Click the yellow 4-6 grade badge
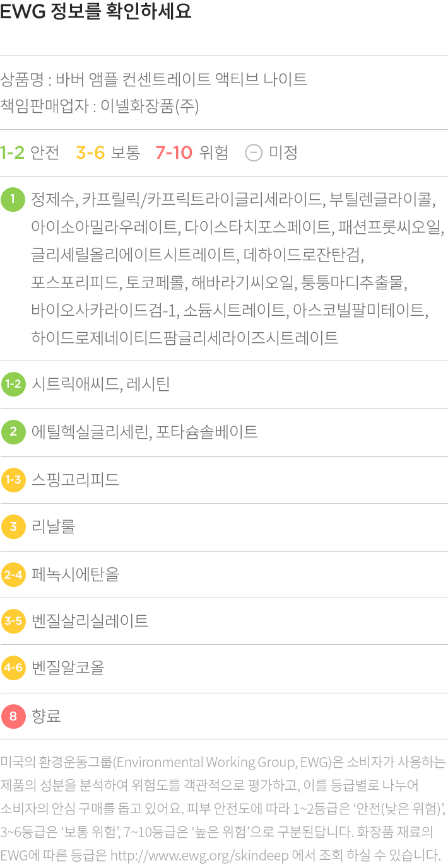 (x=13, y=668)
